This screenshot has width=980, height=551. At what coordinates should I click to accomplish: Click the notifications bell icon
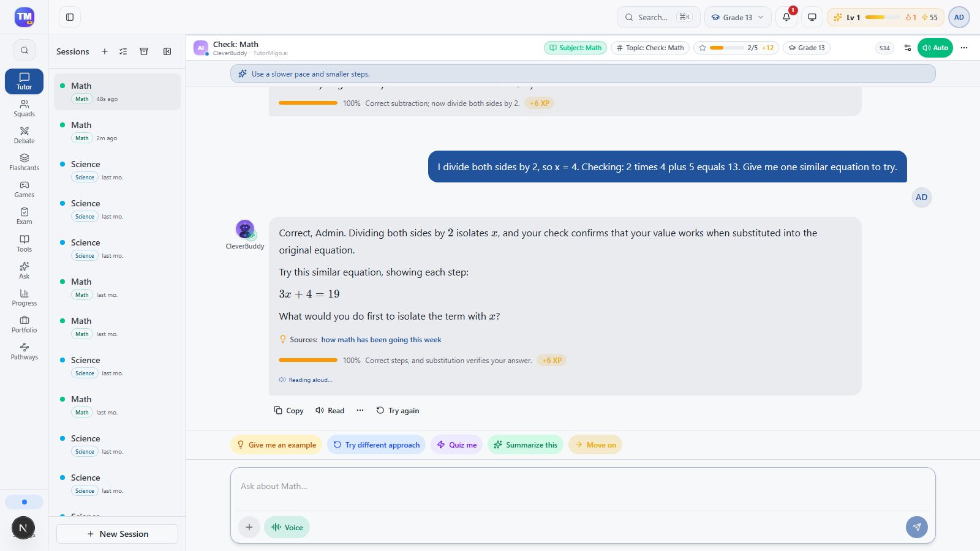[786, 17]
